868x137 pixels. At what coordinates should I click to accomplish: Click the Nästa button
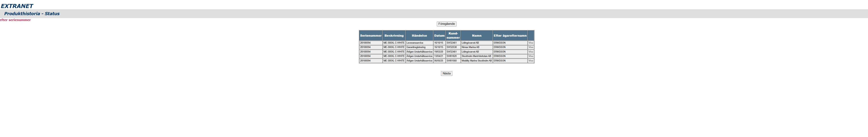(446, 74)
